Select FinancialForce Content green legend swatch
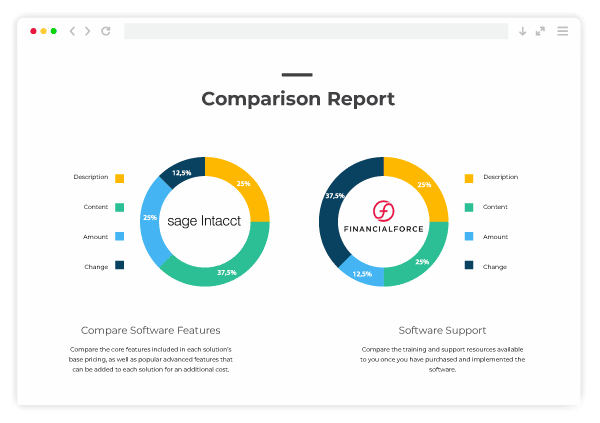The height and width of the screenshot is (423, 600). coord(469,207)
